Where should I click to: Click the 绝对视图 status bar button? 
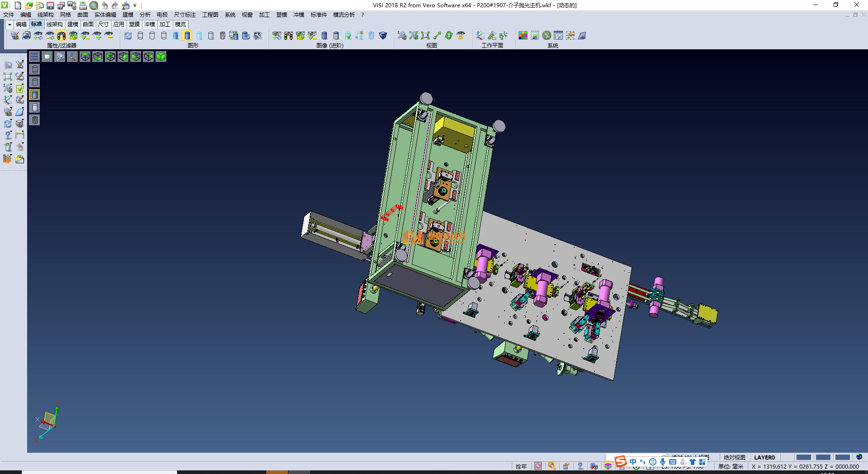click(x=734, y=457)
